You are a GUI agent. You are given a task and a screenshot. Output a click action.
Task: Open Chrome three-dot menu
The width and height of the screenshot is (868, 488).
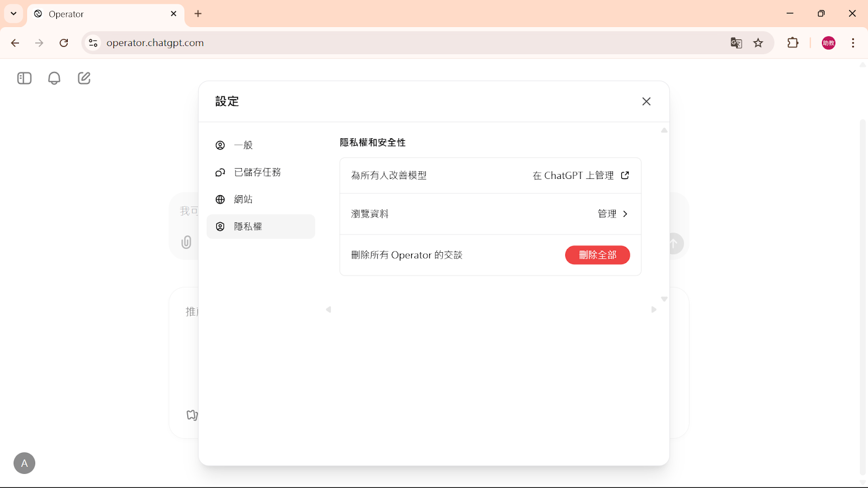853,43
